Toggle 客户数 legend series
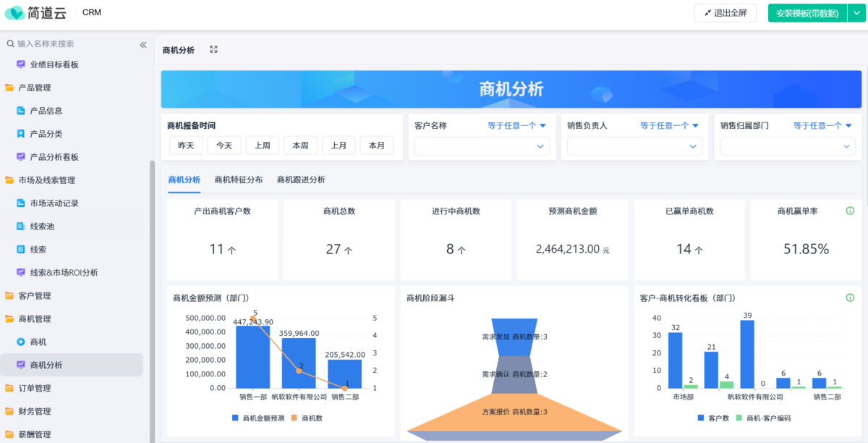Image resolution: width=868 pixels, height=443 pixels. (713, 418)
